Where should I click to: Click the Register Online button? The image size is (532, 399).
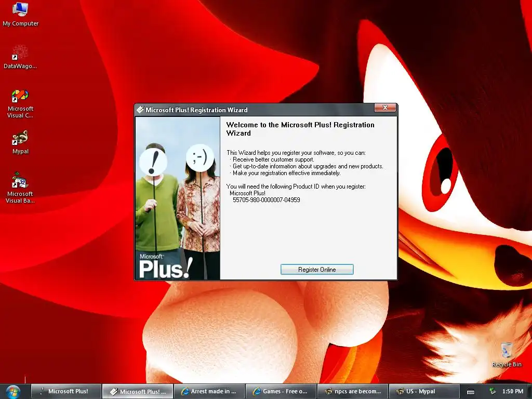pyautogui.click(x=317, y=270)
